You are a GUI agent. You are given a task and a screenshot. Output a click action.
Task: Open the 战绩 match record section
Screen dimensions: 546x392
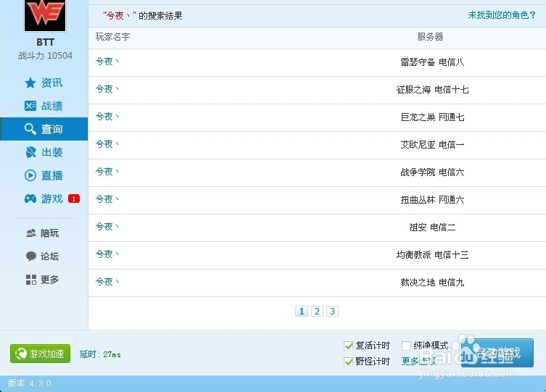point(51,106)
